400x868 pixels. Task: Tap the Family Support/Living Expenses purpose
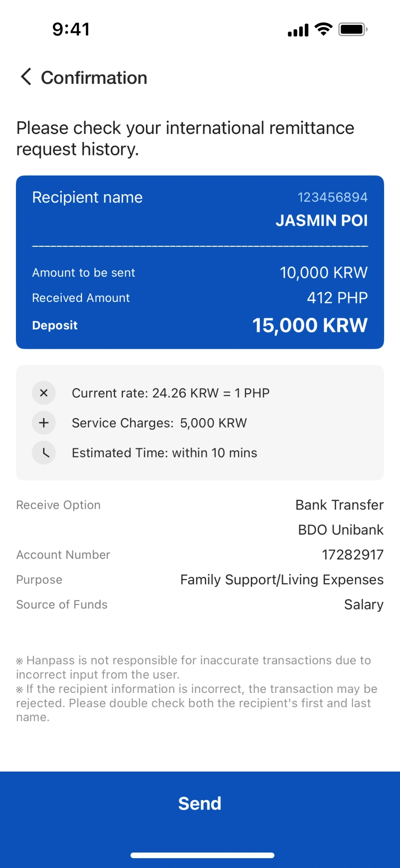(x=282, y=580)
